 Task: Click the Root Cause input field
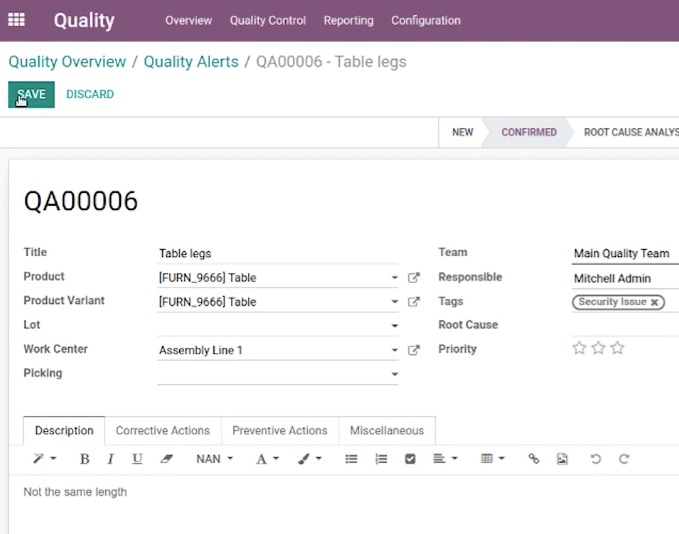(x=625, y=326)
